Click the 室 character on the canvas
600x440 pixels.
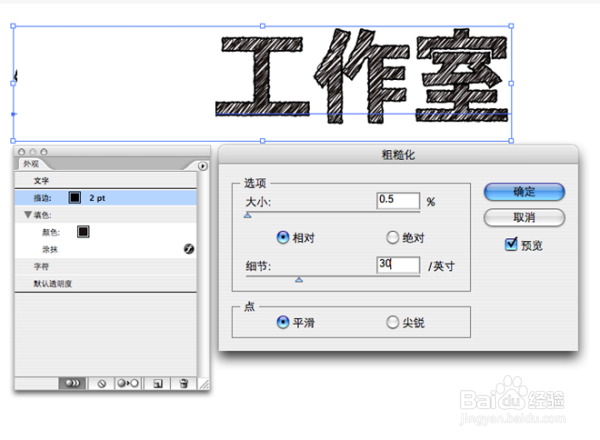[x=462, y=76]
